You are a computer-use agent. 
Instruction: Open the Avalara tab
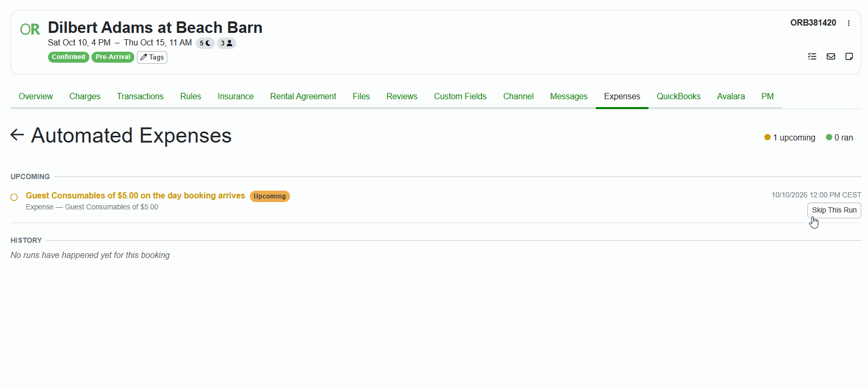731,96
